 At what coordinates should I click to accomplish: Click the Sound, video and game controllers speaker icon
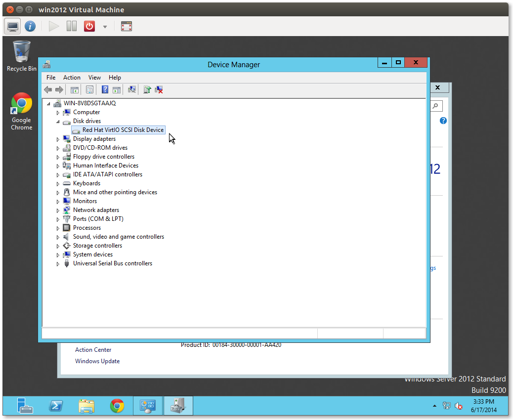point(67,237)
